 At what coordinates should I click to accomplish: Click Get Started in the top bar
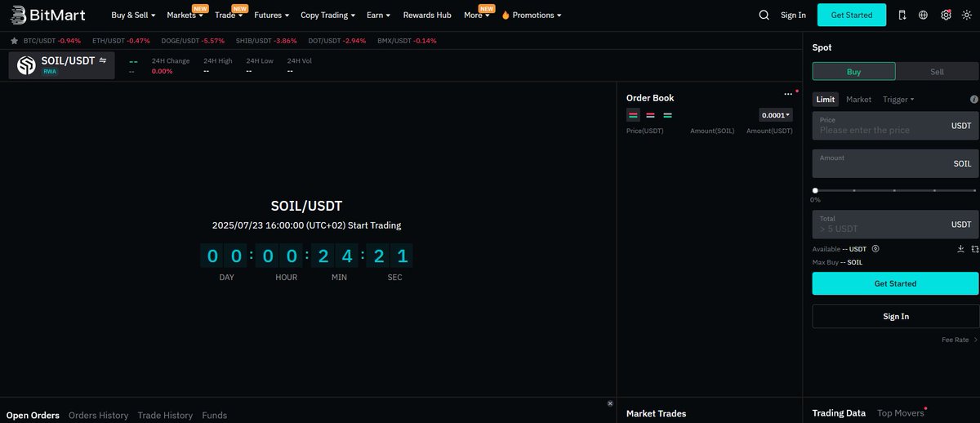click(852, 15)
